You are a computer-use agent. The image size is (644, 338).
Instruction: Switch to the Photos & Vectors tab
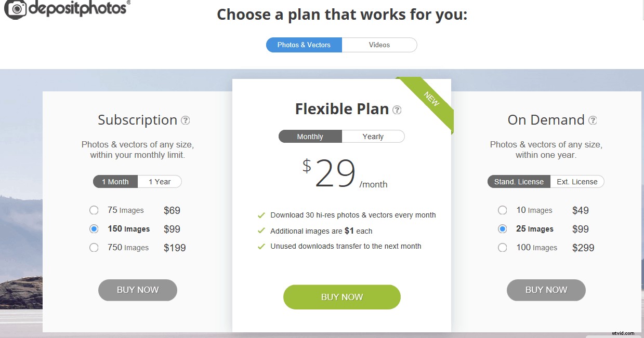point(304,45)
